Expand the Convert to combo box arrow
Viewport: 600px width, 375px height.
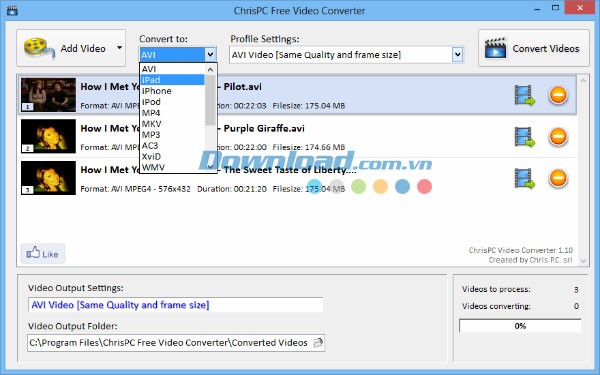pyautogui.click(x=210, y=55)
